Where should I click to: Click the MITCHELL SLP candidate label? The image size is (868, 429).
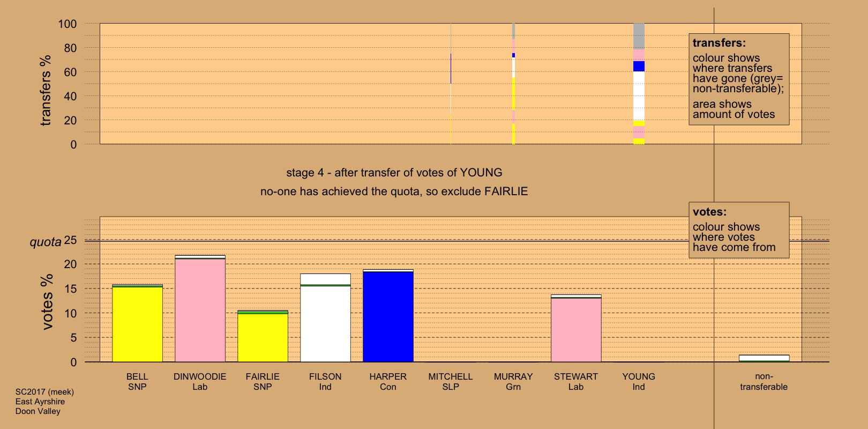451,381
